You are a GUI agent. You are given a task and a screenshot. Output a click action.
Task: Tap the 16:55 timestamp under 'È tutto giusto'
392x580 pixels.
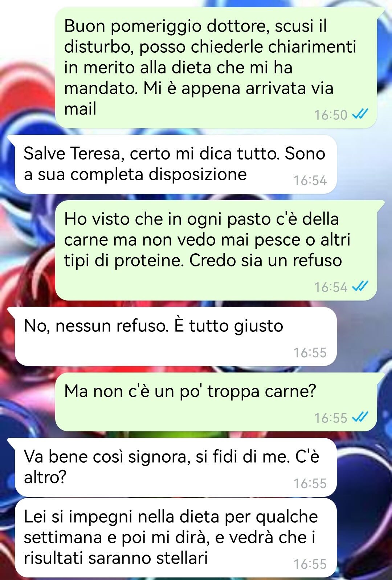pos(310,353)
